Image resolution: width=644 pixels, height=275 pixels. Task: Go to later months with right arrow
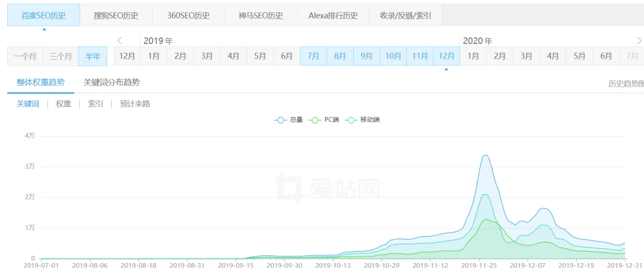(x=639, y=41)
